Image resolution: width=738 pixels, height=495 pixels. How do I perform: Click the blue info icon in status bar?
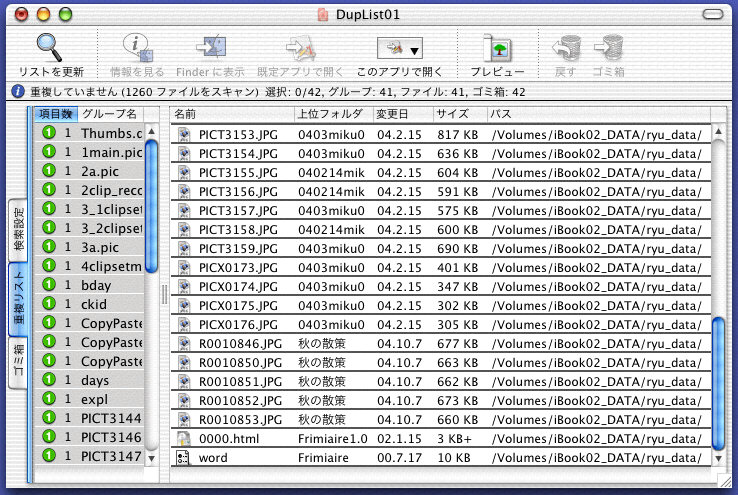(x=17, y=91)
